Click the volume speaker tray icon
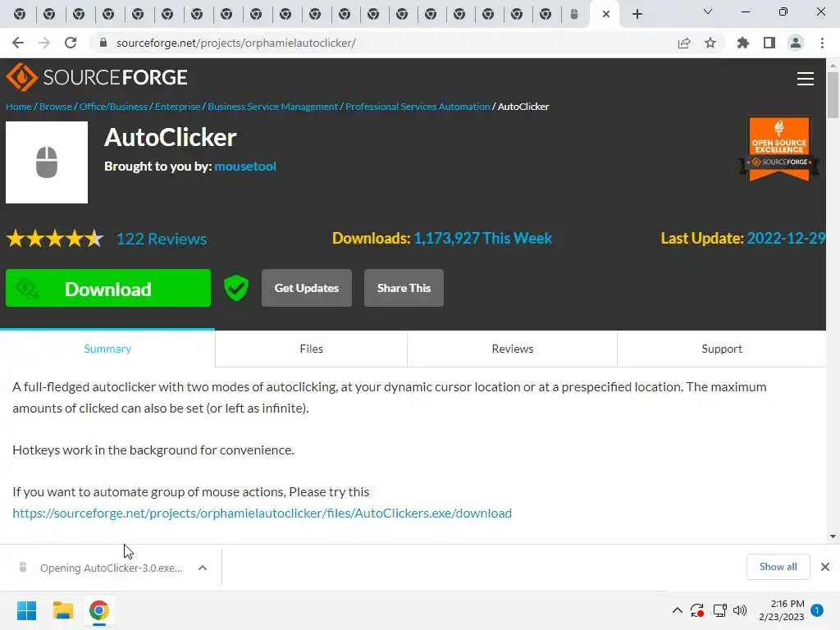 (x=740, y=610)
